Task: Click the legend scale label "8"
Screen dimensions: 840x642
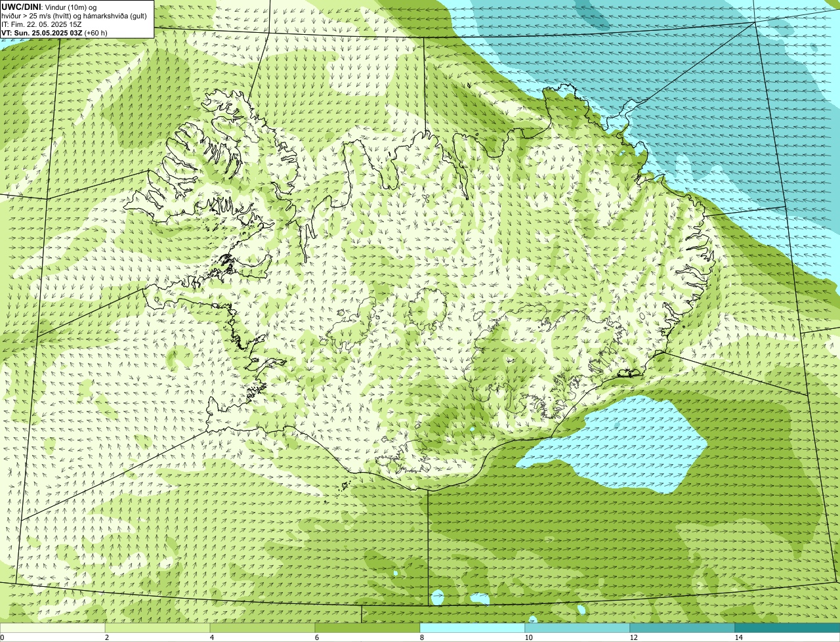Action: pos(421,637)
